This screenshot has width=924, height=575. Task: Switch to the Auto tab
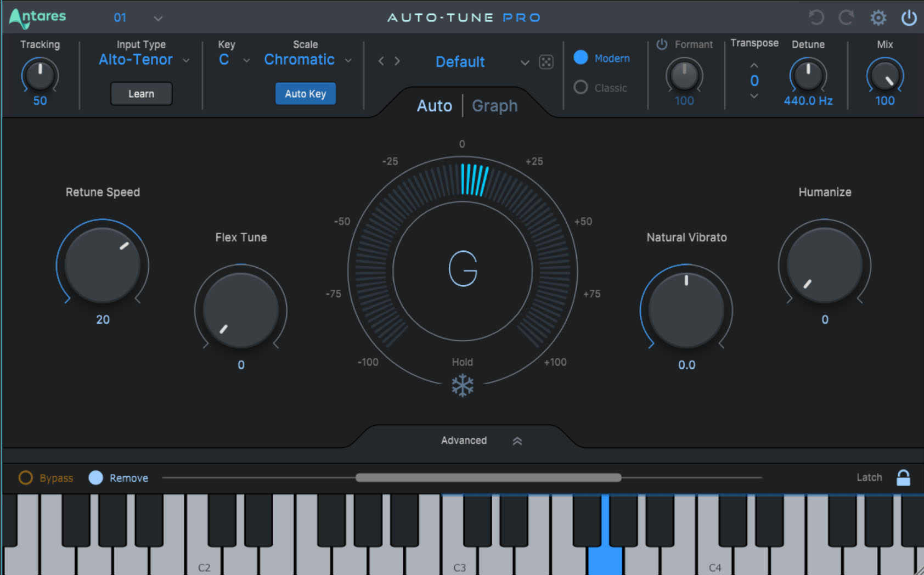(435, 106)
